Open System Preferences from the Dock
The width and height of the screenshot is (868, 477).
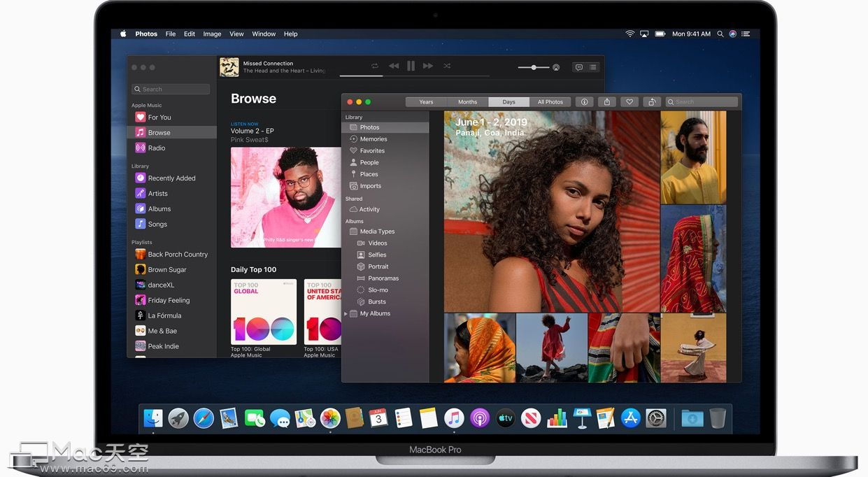coord(656,418)
